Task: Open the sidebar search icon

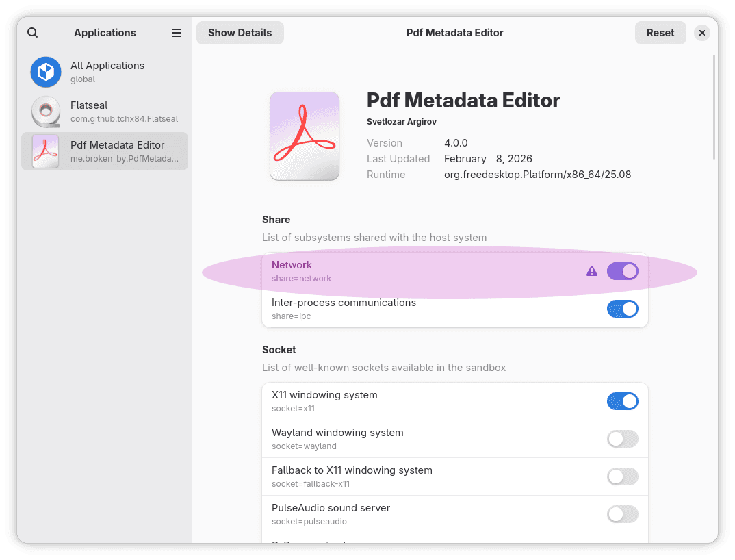Action: (32, 33)
